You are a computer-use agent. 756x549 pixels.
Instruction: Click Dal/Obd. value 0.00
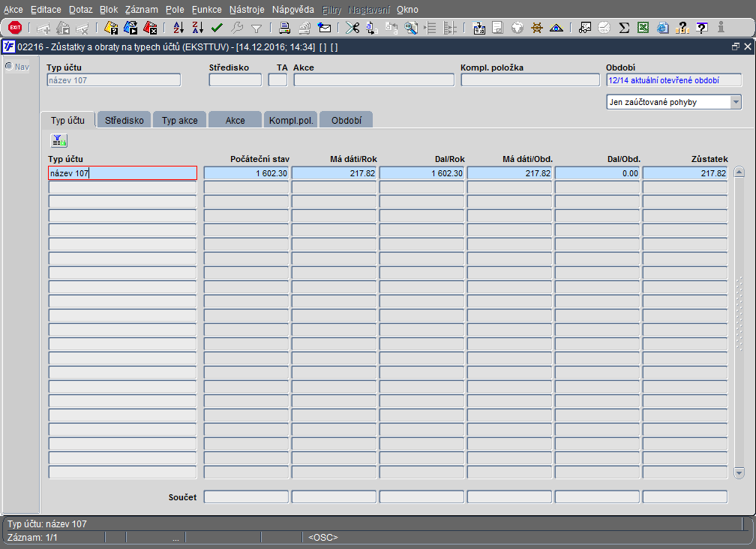point(597,173)
